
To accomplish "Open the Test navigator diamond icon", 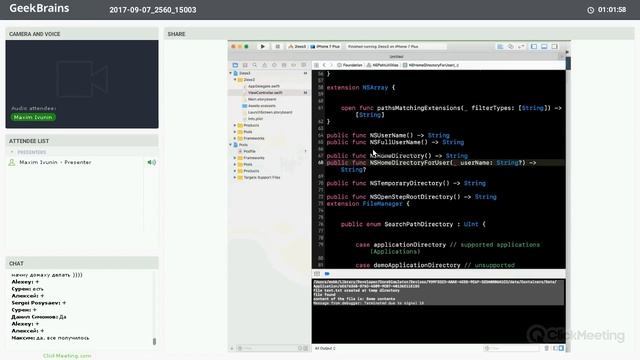I will pos(274,65).
